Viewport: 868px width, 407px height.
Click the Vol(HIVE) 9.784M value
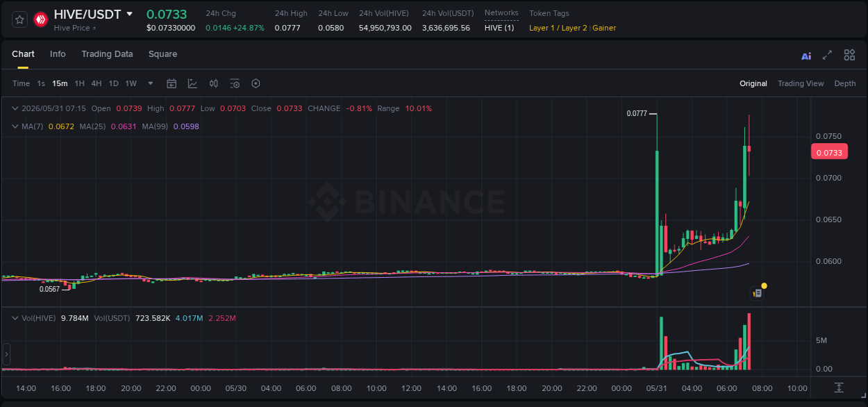pos(75,318)
